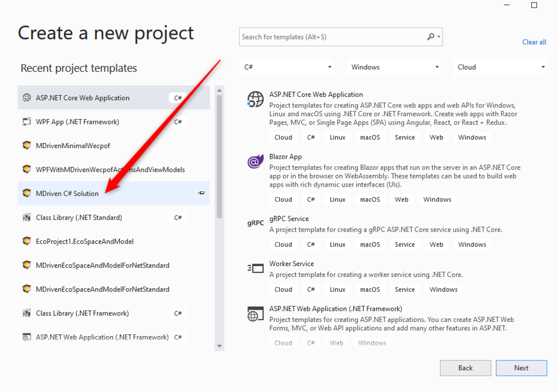557x392 pixels.
Task: Select Class Library (.NET Framework) template
Action: pyautogui.click(x=114, y=313)
